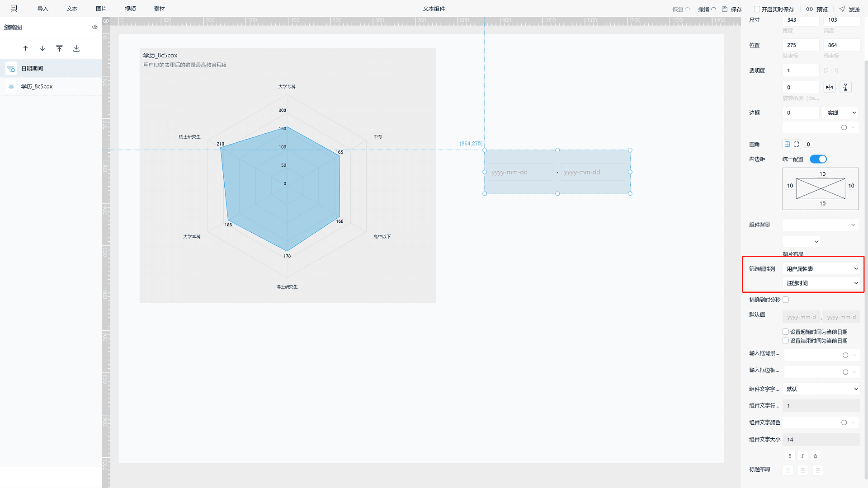
Task: Open border style 实线 dropdown
Action: click(x=840, y=113)
